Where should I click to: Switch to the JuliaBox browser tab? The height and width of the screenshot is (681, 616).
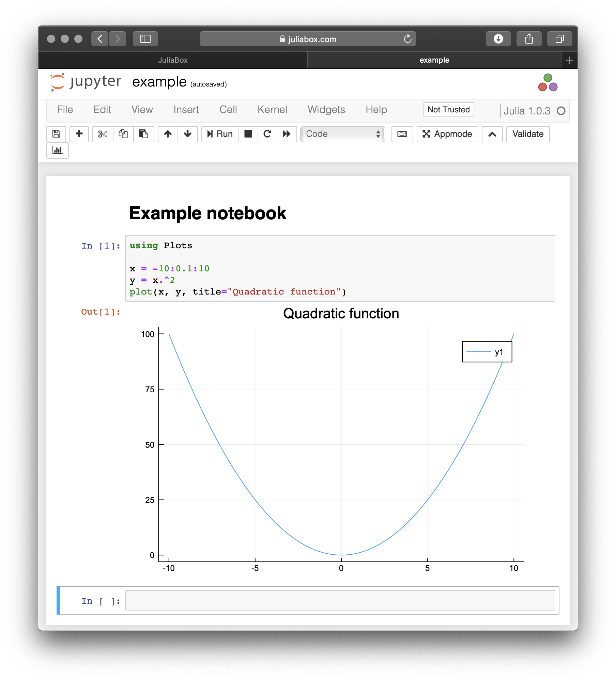[x=173, y=60]
